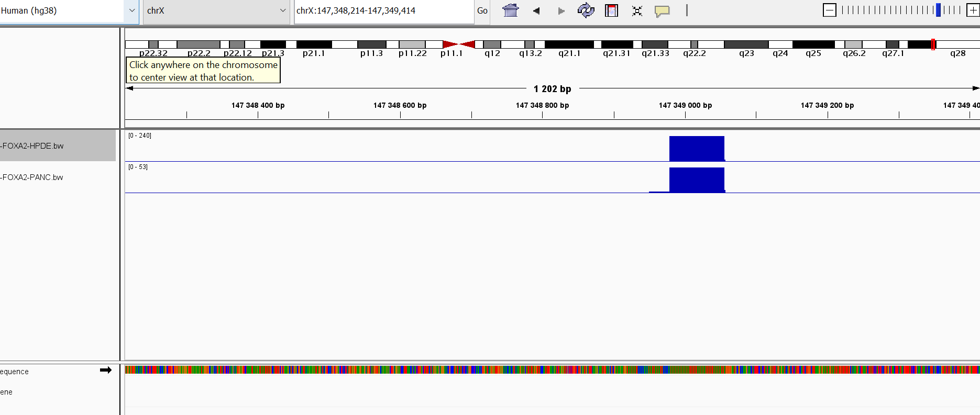Click the ruler at 147 348 400 bp

pyautogui.click(x=258, y=105)
